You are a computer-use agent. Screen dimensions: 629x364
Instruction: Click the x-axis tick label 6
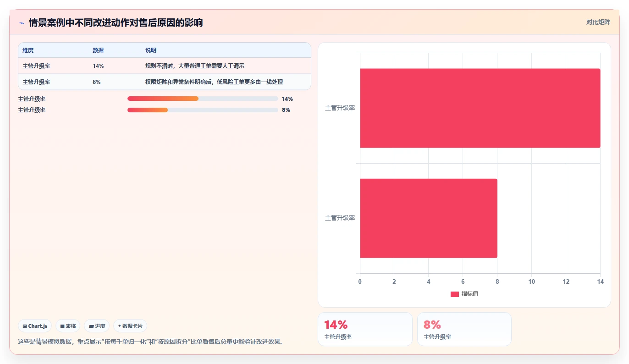[463, 281]
